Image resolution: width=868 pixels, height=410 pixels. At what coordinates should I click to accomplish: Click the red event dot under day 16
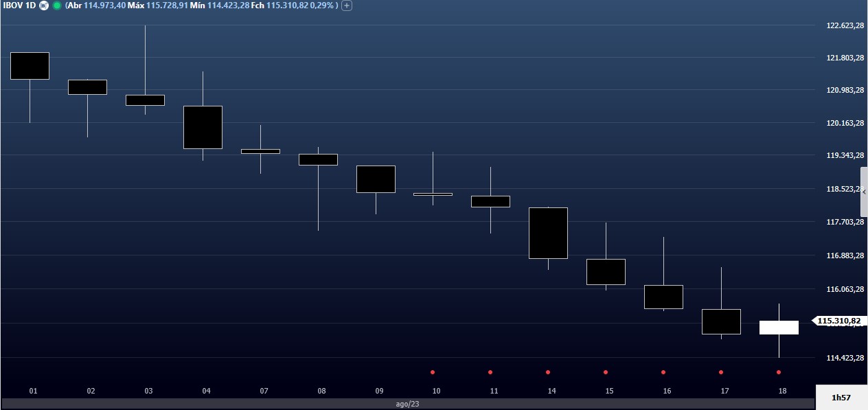click(x=663, y=372)
